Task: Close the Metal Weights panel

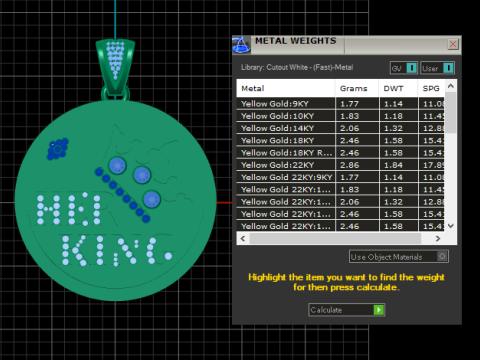Action: (453, 44)
